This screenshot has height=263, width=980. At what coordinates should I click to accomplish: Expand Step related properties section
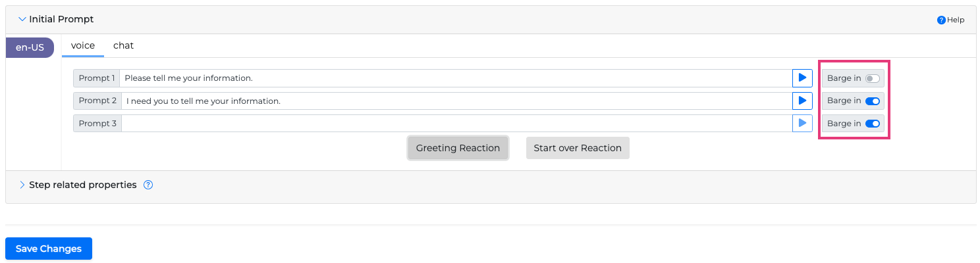[22, 185]
